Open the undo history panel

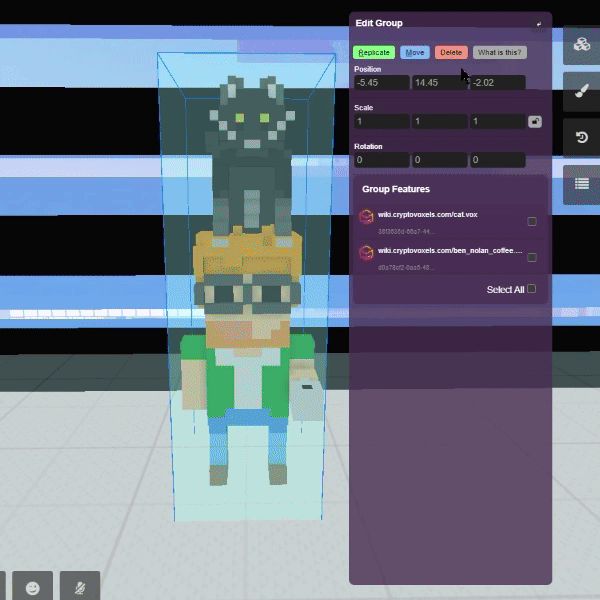581,137
